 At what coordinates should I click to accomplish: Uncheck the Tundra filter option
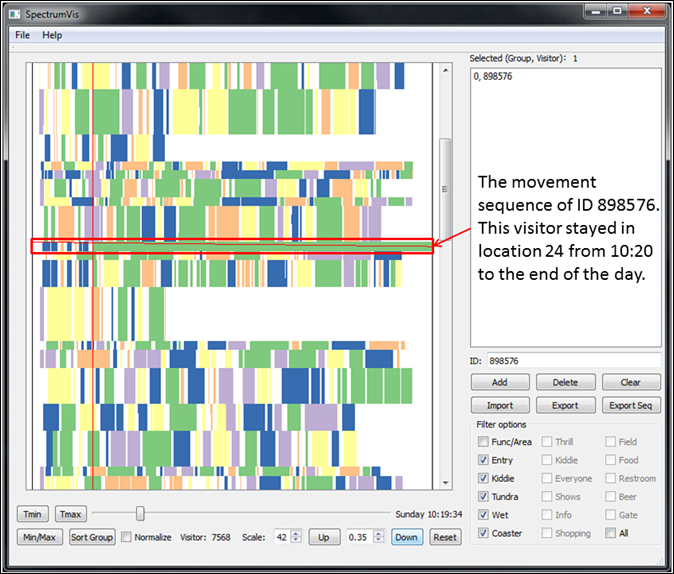(x=484, y=497)
